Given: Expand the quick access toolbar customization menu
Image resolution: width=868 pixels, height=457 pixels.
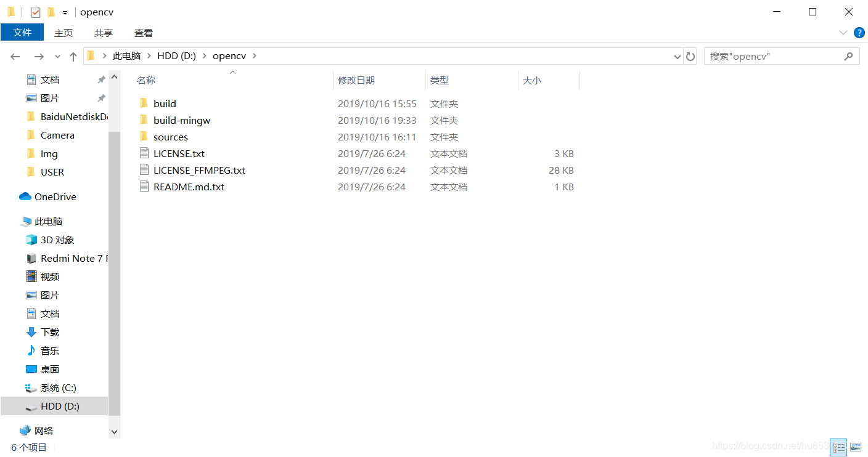Looking at the screenshot, I should pos(65,12).
